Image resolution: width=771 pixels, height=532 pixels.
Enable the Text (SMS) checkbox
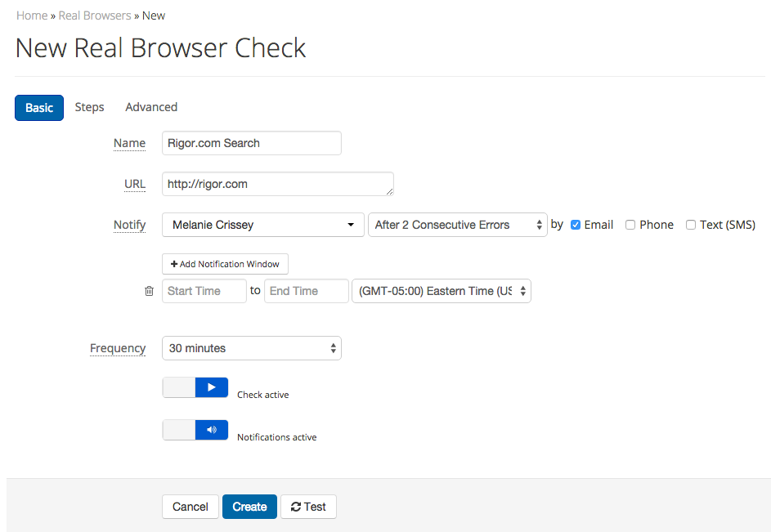[691, 225]
